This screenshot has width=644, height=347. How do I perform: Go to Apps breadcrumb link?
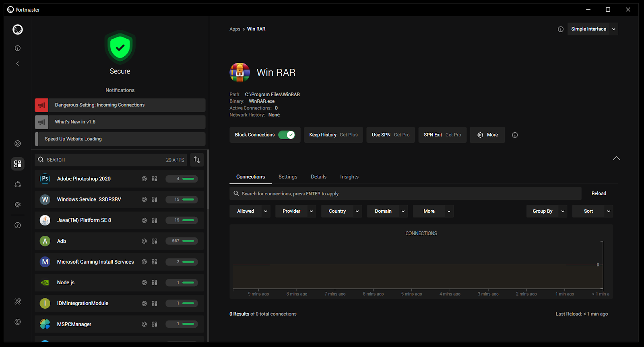pyautogui.click(x=235, y=29)
